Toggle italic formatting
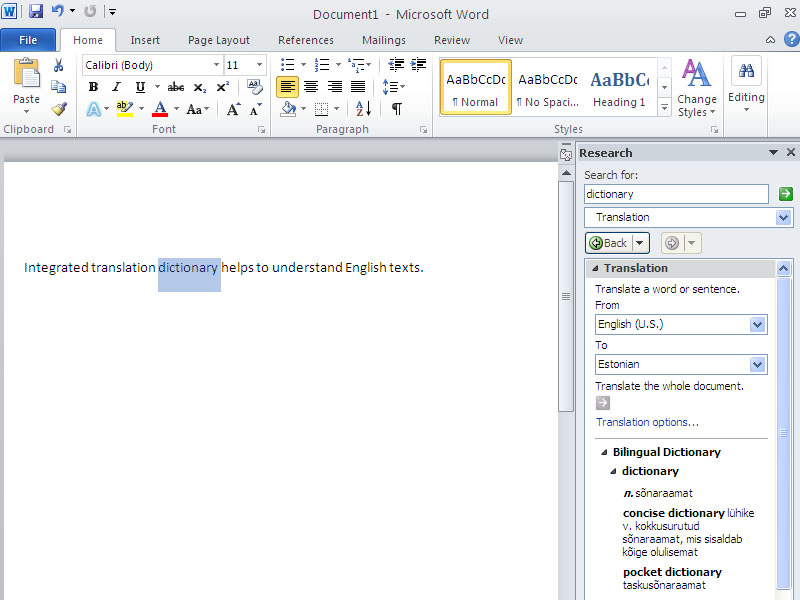Viewport: 800px width, 600px height. coord(116,87)
